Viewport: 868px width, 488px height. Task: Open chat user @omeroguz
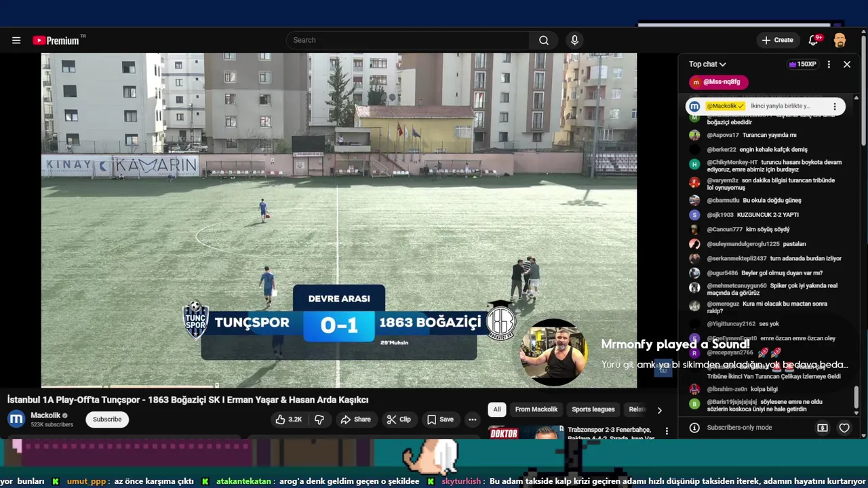(724, 304)
